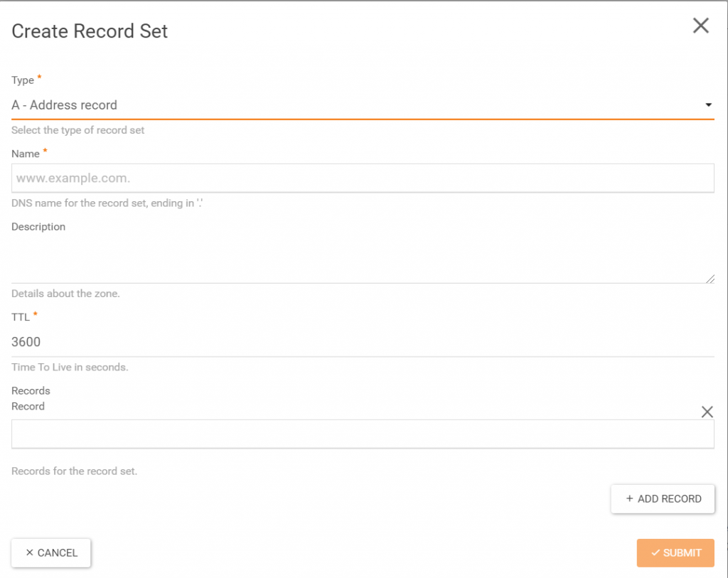Expand the Type dropdown arrow

(708, 105)
